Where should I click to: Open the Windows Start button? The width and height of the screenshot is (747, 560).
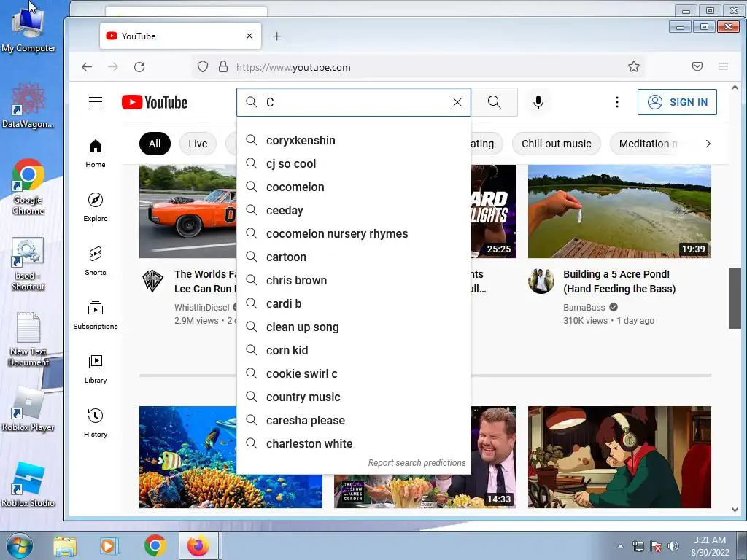coord(20,545)
